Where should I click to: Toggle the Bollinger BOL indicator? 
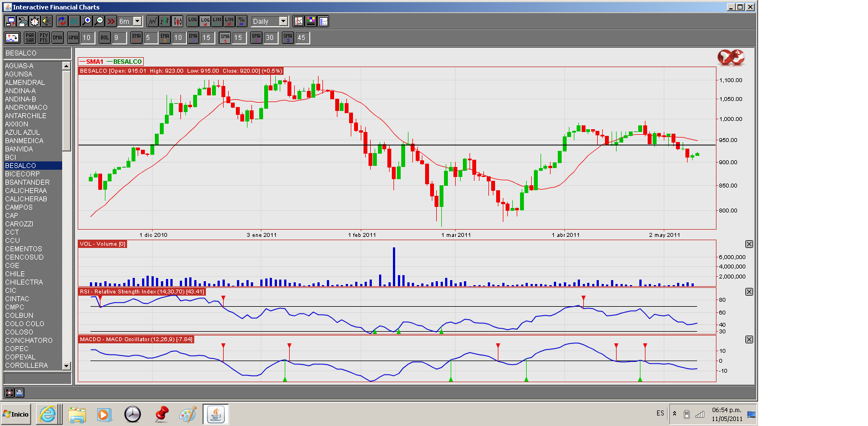click(x=104, y=38)
